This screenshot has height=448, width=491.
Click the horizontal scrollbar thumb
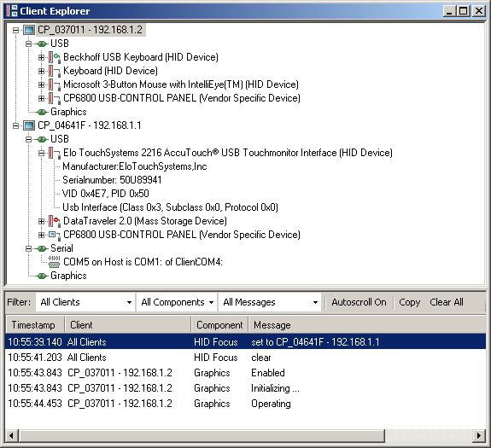pyautogui.click(x=202, y=435)
